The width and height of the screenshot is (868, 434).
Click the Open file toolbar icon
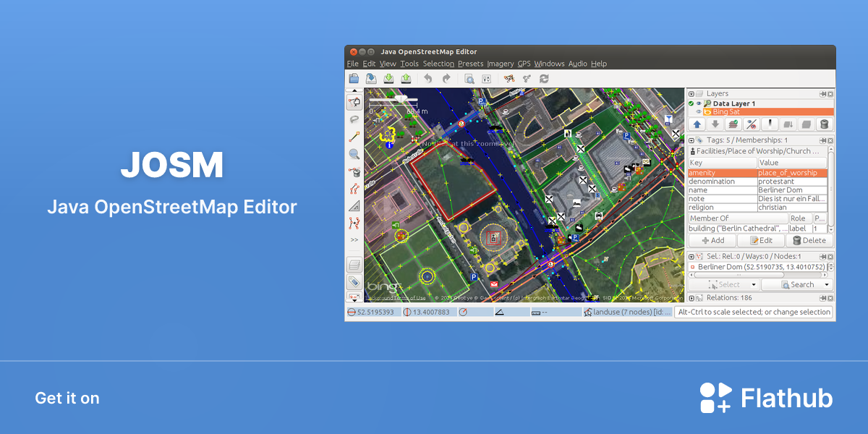(354, 79)
